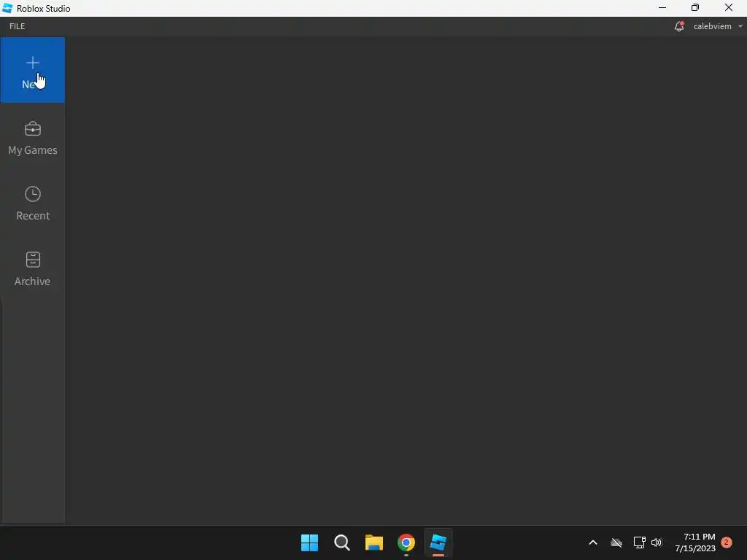Viewport: 747px width, 560px height.
Task: Open the New tab in the sidebar
Action: pos(32,70)
